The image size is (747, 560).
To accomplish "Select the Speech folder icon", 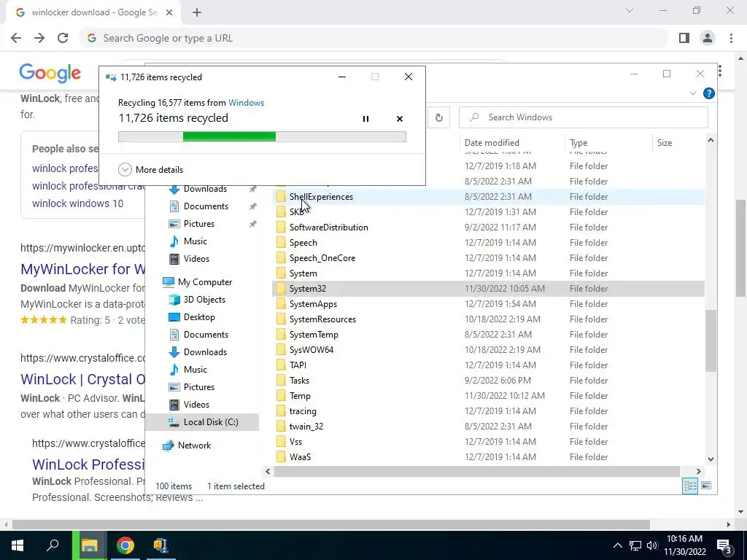I will (x=281, y=242).
